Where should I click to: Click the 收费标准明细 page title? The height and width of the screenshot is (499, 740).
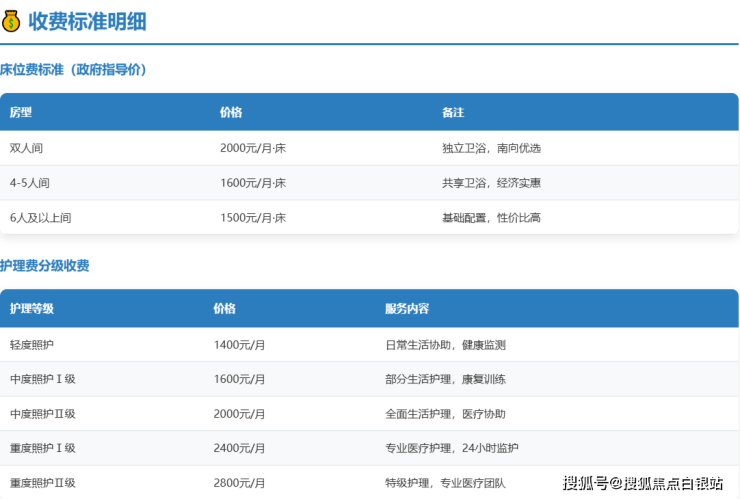pos(87,21)
